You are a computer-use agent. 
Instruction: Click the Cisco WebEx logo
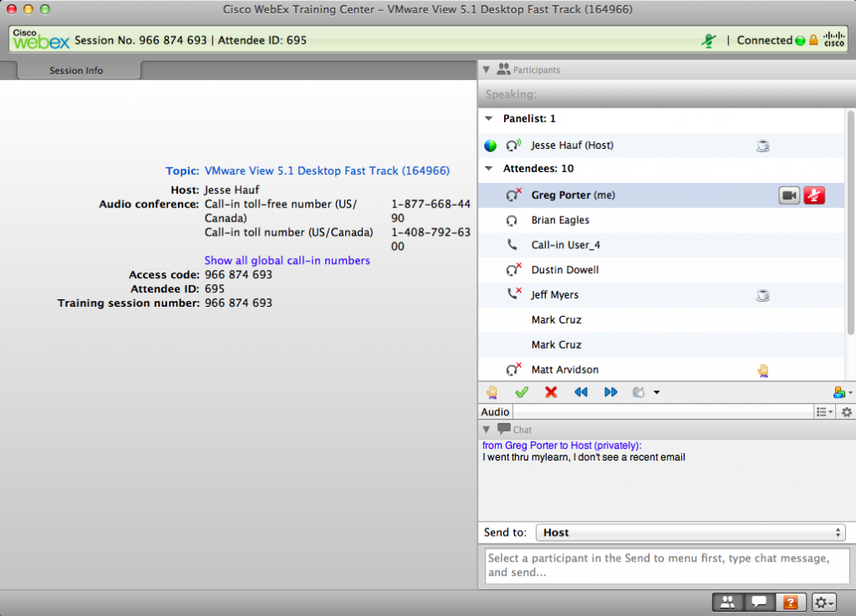click(41, 39)
